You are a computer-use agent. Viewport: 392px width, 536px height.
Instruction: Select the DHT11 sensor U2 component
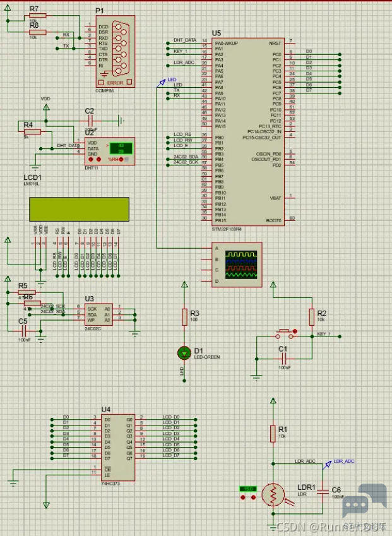(111, 150)
